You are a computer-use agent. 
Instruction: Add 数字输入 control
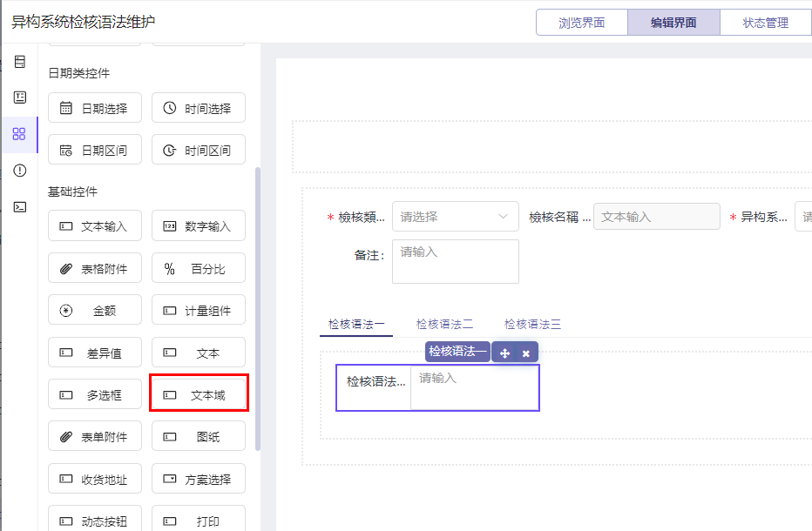point(199,225)
